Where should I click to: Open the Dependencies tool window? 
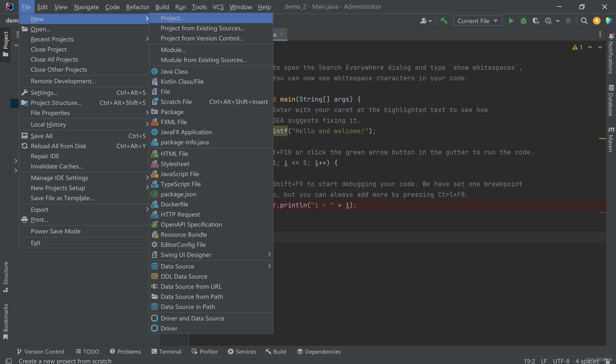click(319, 351)
